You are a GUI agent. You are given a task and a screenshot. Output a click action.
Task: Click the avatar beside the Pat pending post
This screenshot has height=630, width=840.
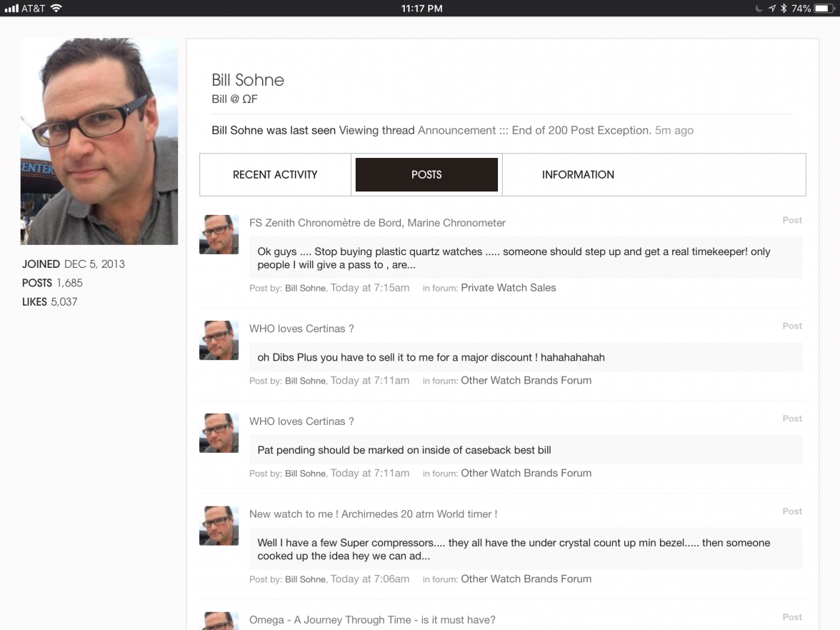[219, 434]
